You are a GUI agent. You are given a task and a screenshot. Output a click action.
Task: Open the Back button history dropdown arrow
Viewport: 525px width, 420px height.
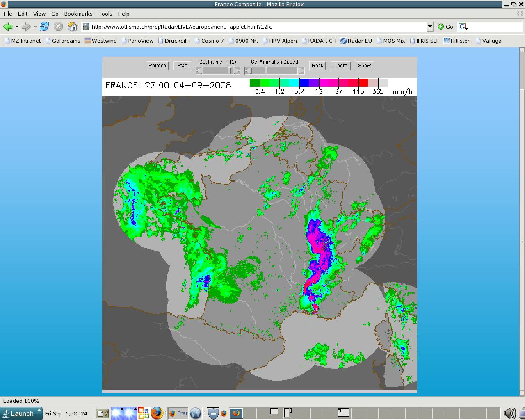(x=17, y=27)
